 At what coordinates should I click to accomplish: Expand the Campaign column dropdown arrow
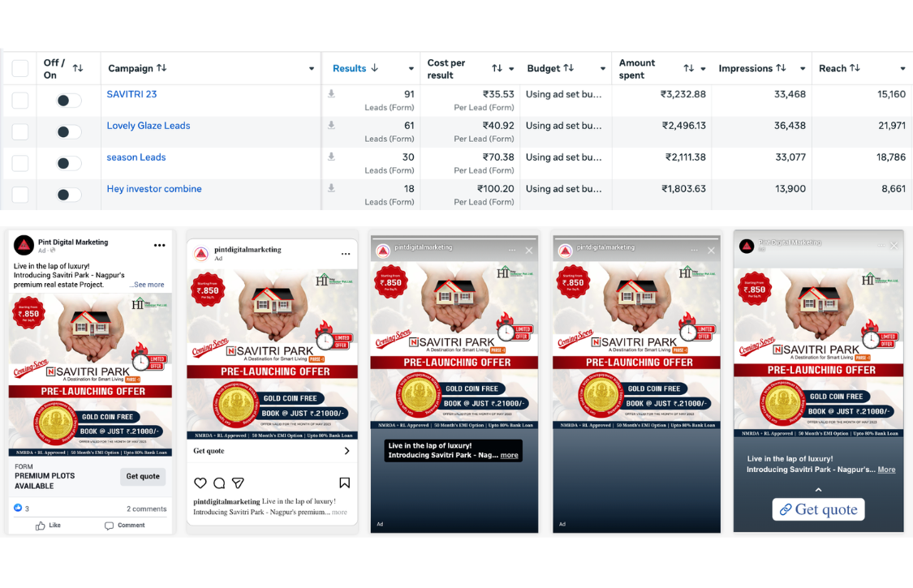click(x=312, y=69)
